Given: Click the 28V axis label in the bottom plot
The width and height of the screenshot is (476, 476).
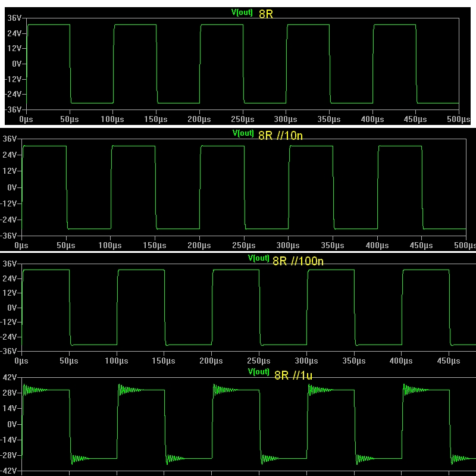Looking at the screenshot, I should pyautogui.click(x=10, y=393).
